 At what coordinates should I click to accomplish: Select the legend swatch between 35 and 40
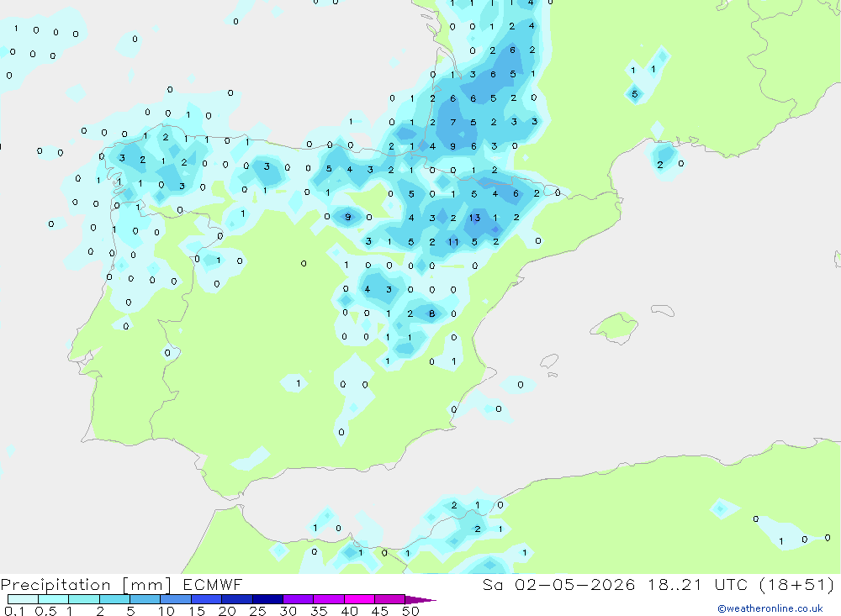pyautogui.click(x=329, y=599)
